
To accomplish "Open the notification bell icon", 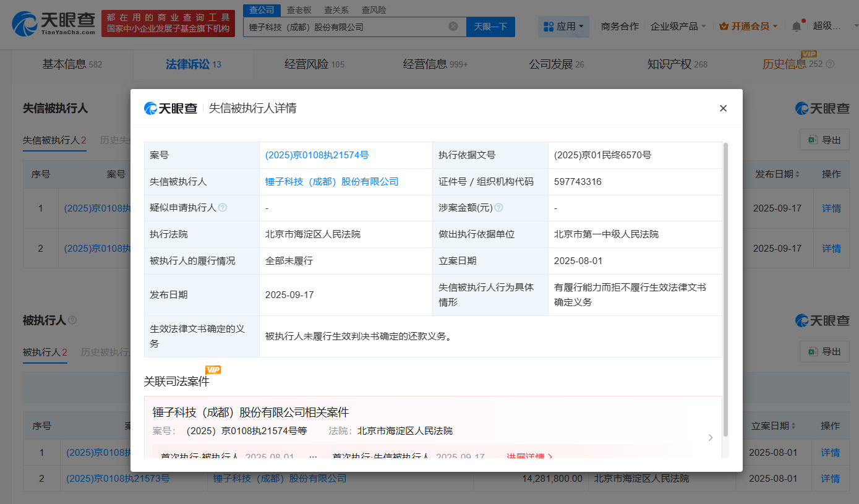I will [797, 25].
